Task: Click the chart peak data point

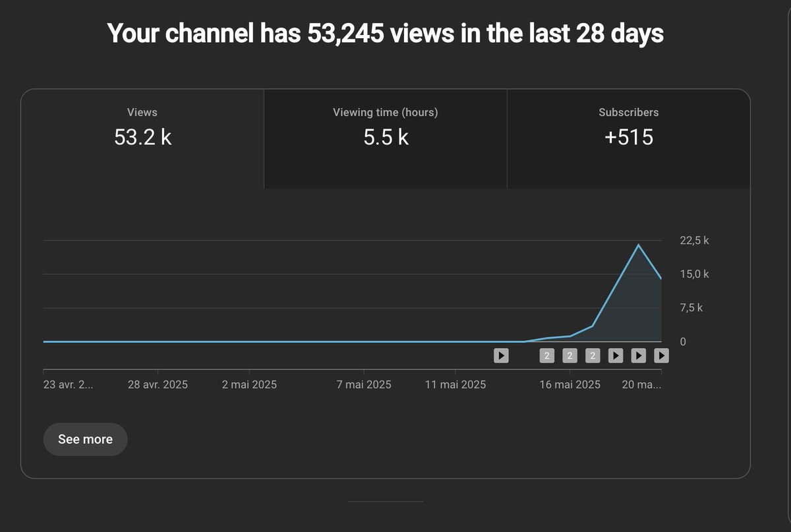Action: [638, 245]
